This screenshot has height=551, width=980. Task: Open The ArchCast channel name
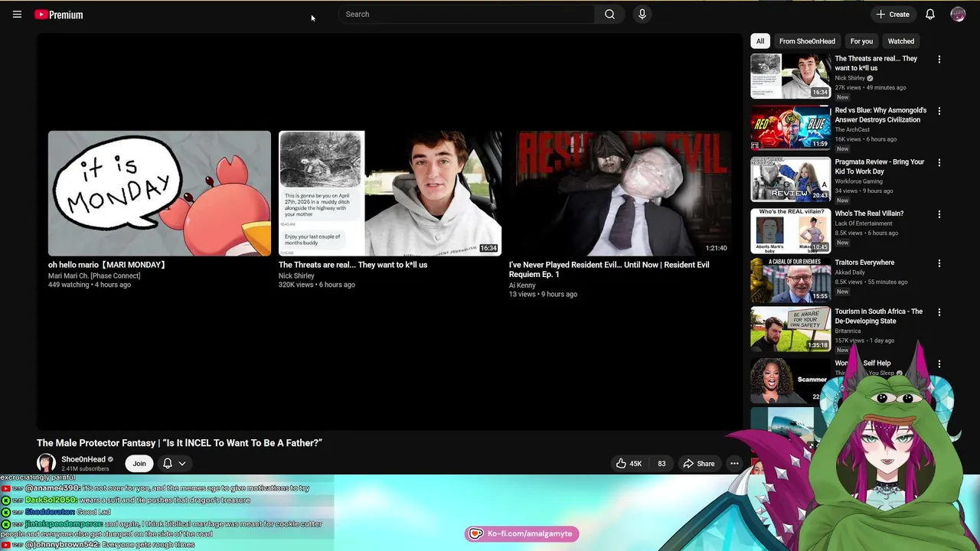tap(852, 129)
